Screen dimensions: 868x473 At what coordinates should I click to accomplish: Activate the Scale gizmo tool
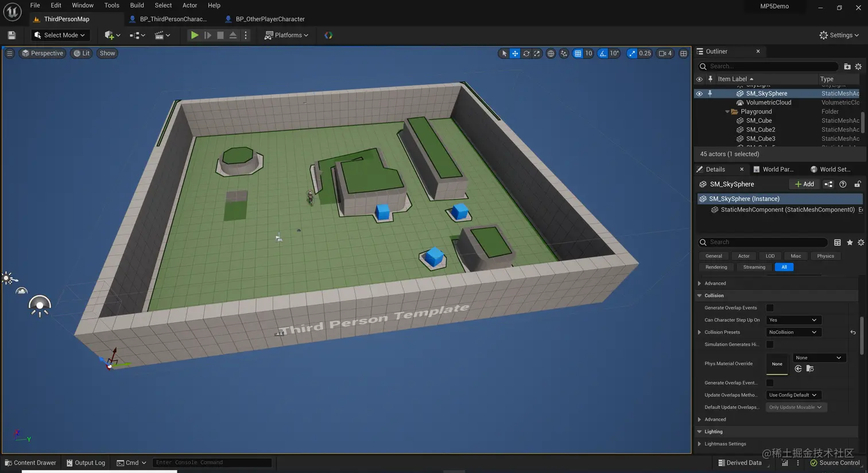pyautogui.click(x=537, y=53)
